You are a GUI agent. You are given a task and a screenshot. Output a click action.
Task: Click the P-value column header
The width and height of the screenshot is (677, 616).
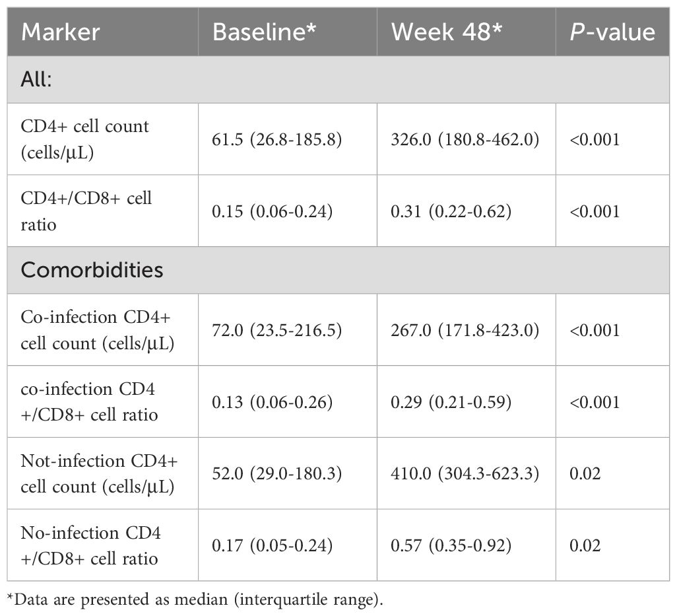[x=612, y=32]
